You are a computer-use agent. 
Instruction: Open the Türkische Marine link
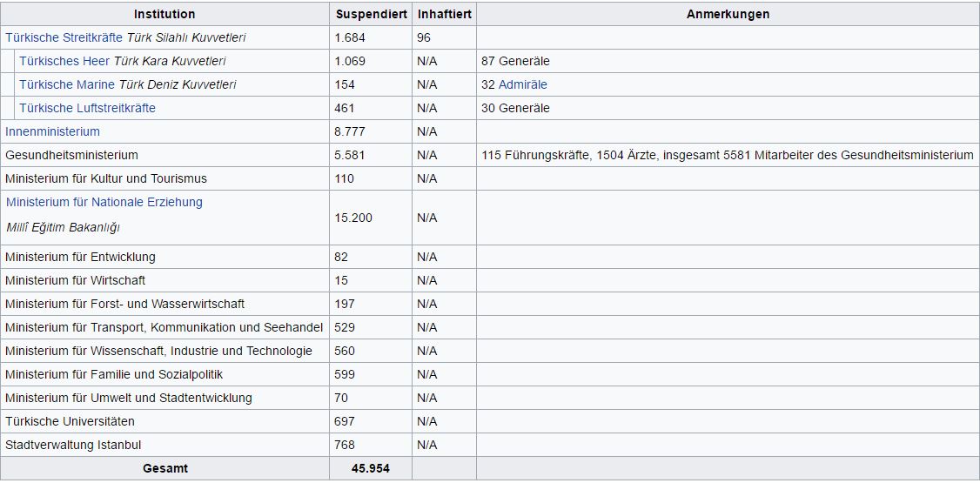click(x=67, y=84)
